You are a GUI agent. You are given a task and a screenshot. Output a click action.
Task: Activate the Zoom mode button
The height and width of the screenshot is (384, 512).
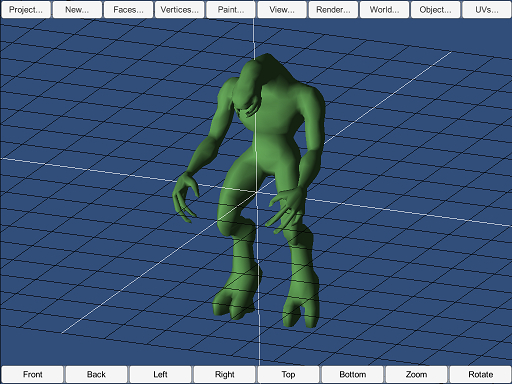tap(416, 374)
